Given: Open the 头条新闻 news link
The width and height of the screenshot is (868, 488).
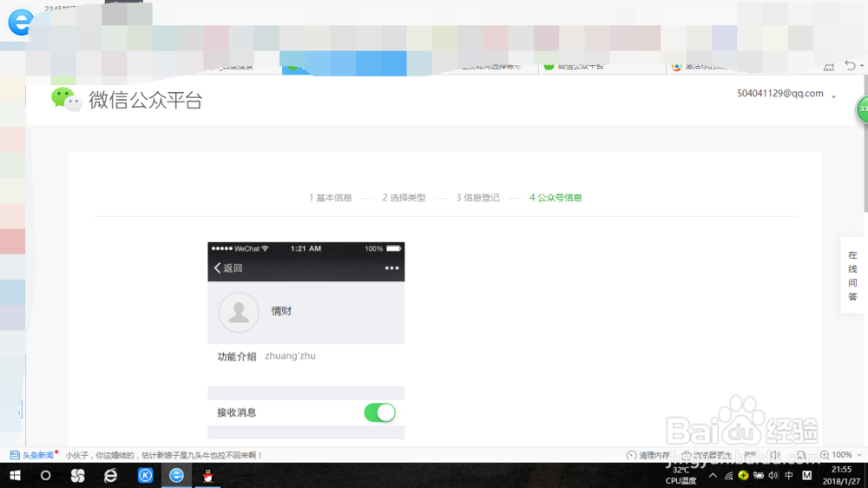Looking at the screenshot, I should coord(33,455).
